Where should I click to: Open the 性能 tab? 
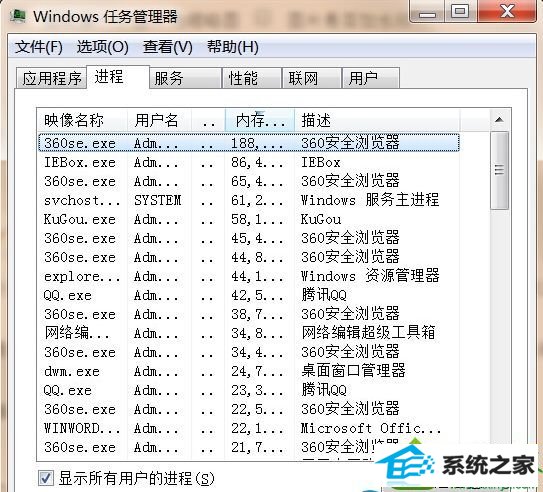click(x=251, y=78)
